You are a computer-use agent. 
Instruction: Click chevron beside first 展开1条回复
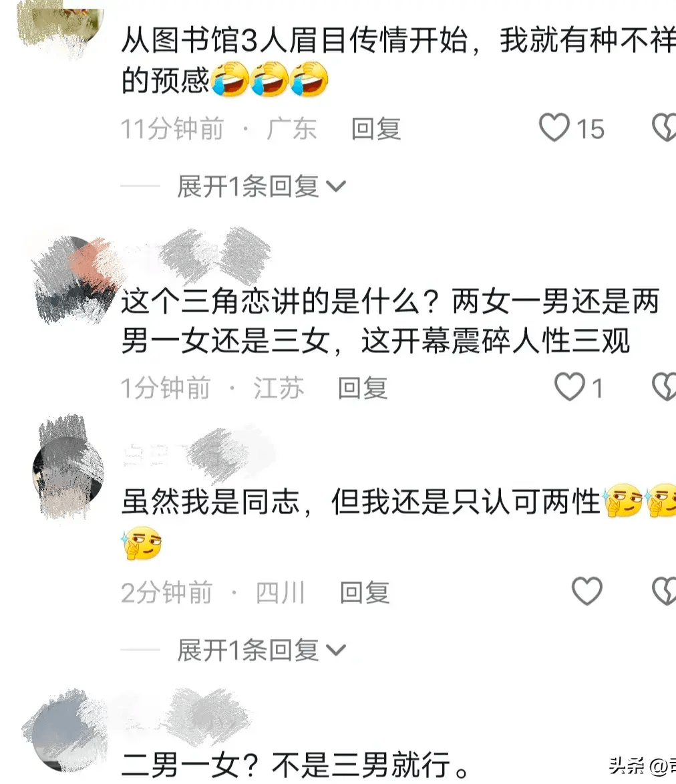pyautogui.click(x=336, y=187)
